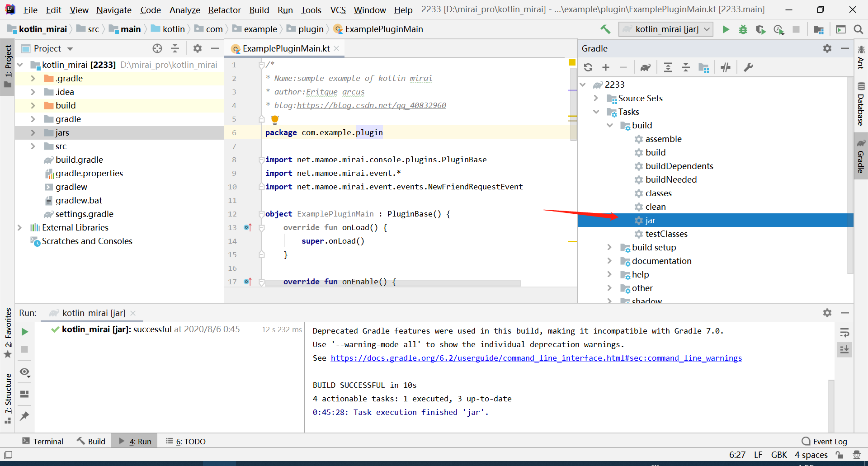Image resolution: width=868 pixels, height=466 pixels.
Task: Pin the Run tab with pin icon
Action: coord(25,416)
